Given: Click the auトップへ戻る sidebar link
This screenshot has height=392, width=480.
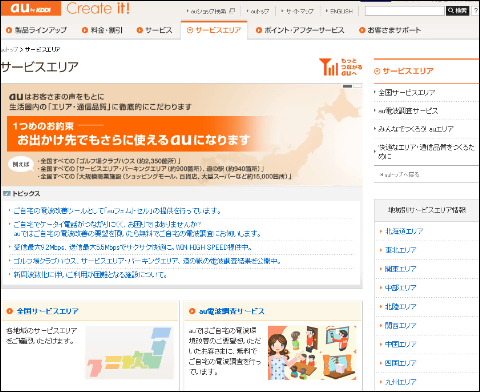Looking at the screenshot, I should coord(399,174).
